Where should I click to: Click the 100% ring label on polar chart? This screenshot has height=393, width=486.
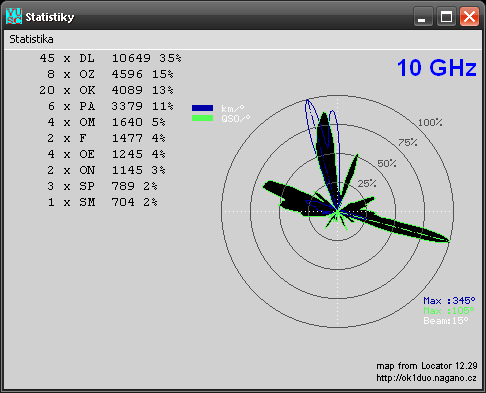coord(430,123)
